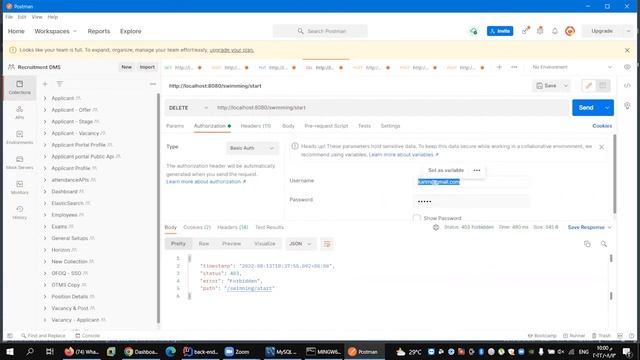Select the Raw response view
The width and height of the screenshot is (640, 360).
[204, 244]
